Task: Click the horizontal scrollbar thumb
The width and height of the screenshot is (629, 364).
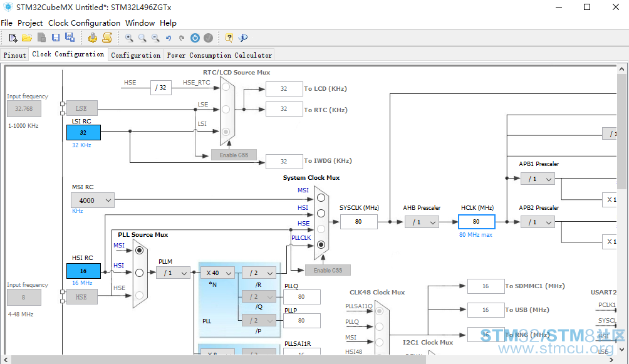Action: [x=218, y=360]
